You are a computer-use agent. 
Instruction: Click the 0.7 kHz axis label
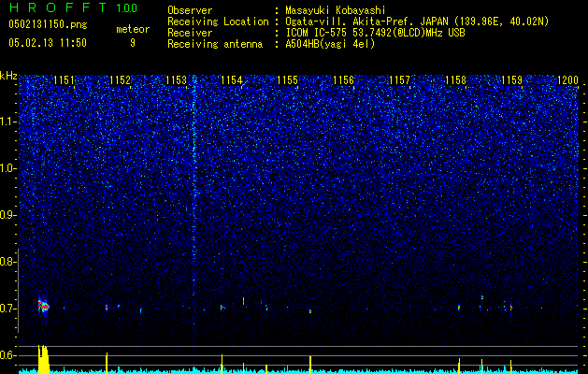7,309
